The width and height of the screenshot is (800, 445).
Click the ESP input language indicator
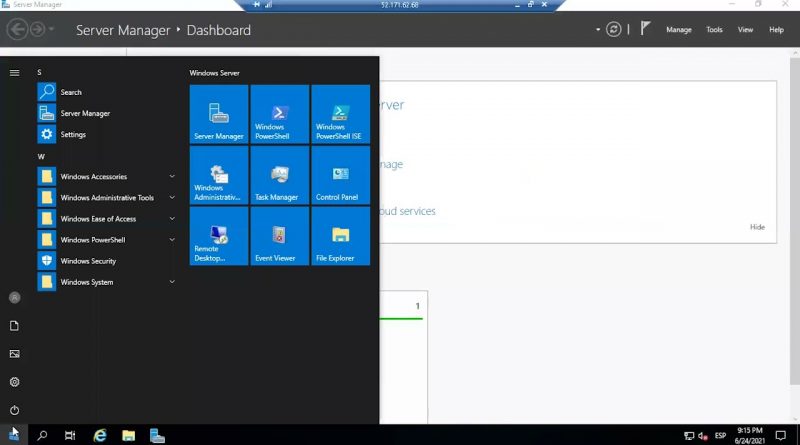click(x=720, y=435)
